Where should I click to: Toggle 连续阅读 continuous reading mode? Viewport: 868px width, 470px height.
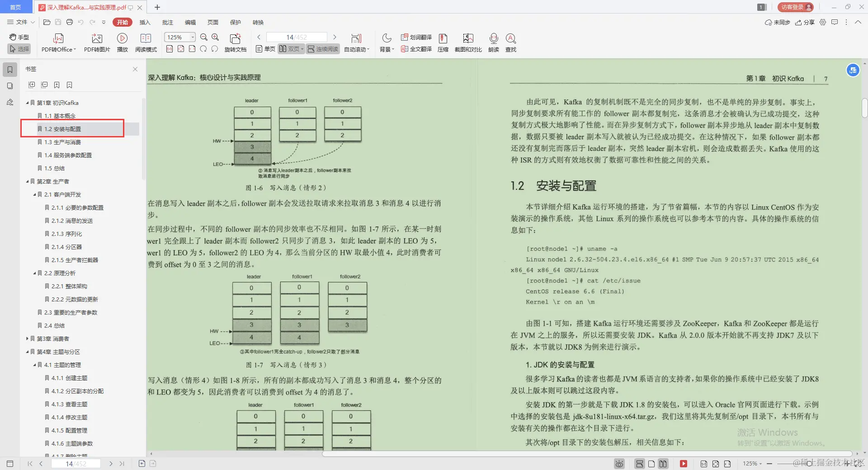click(322, 49)
